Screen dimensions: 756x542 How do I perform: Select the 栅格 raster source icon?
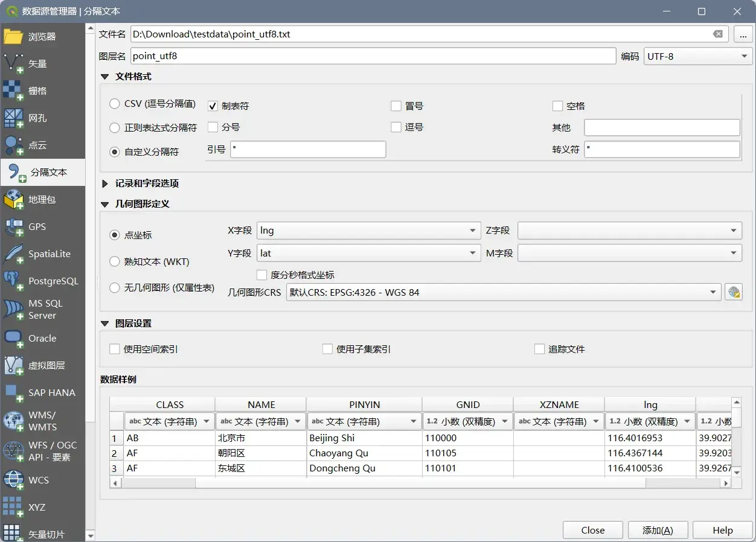[x=13, y=91]
